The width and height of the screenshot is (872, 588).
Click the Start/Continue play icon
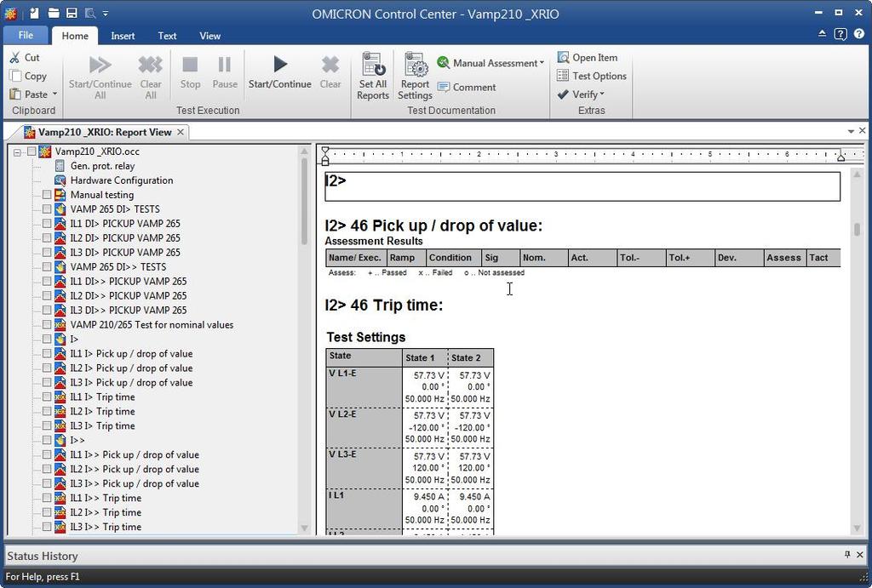(279, 65)
